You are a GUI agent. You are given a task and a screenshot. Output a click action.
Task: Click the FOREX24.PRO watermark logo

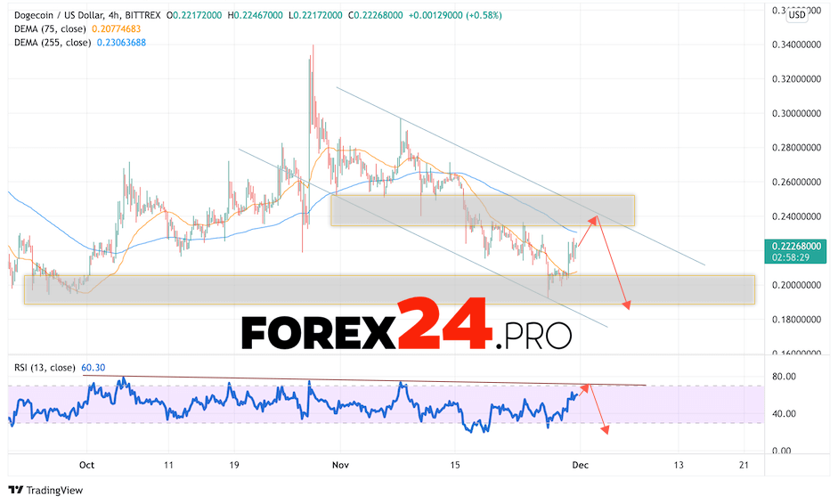coord(406,327)
